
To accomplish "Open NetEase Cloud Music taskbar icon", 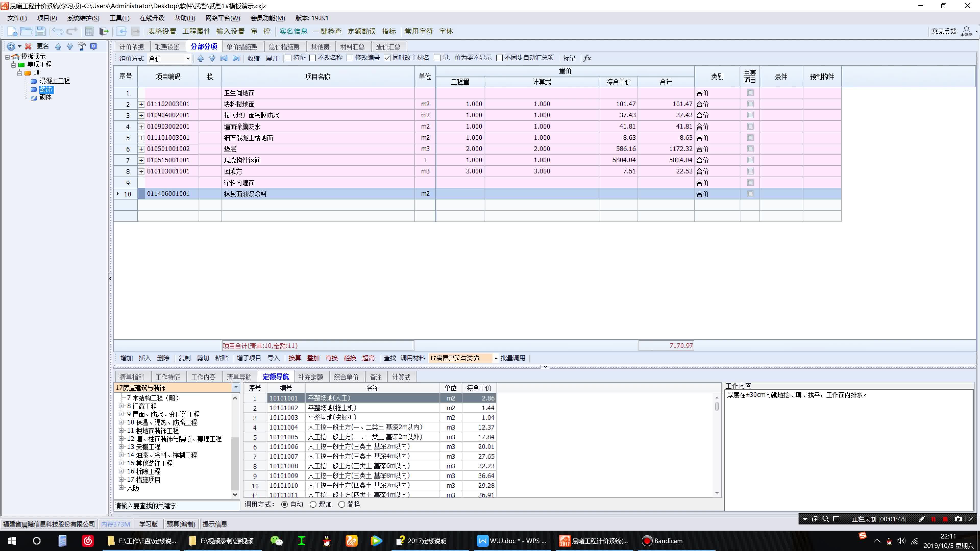I will click(88, 541).
